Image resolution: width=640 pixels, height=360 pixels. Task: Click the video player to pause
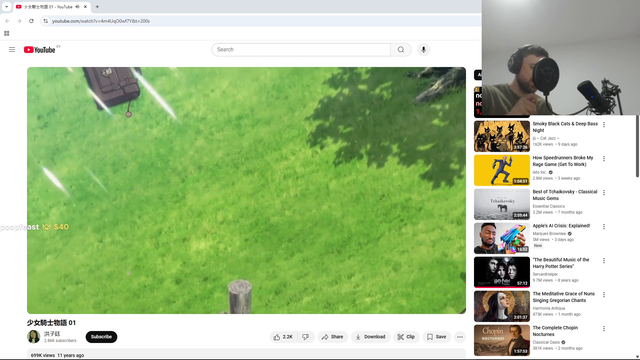click(246, 190)
